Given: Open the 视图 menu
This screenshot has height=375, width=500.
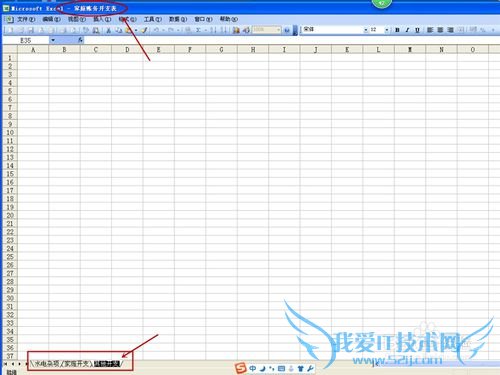Looking at the screenshot, I should [x=77, y=19].
